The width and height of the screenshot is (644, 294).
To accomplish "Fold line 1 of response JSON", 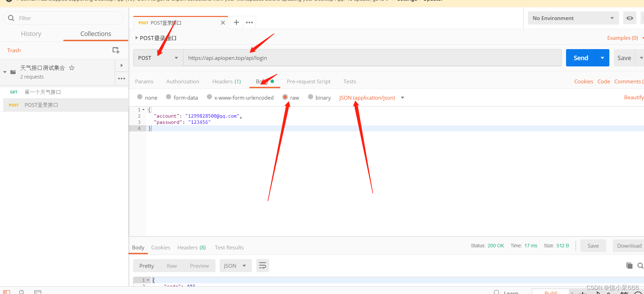I will pos(148,280).
